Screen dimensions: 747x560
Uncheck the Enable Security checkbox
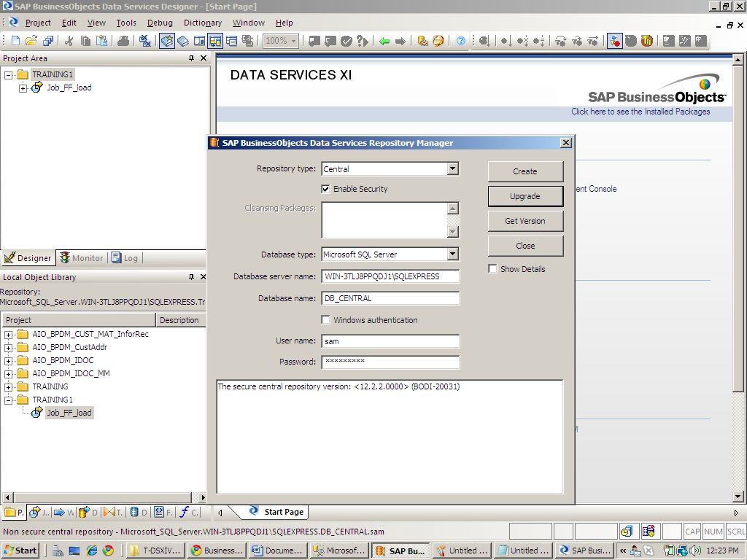tap(326, 189)
